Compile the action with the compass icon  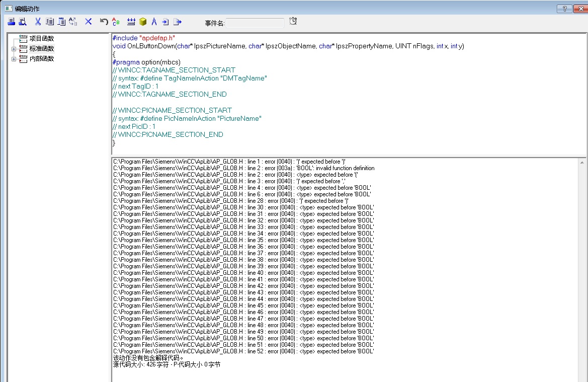[154, 22]
